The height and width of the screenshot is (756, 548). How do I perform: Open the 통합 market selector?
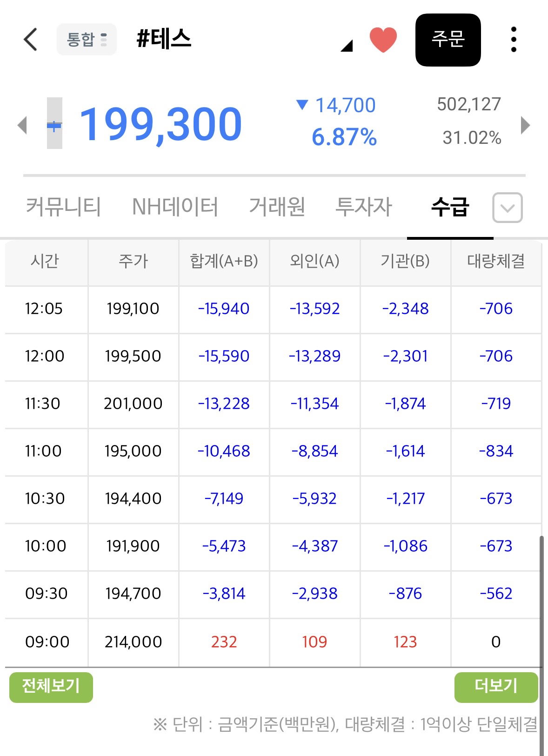coord(87,40)
